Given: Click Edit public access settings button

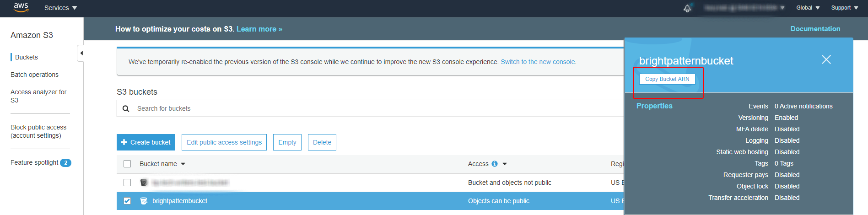Looking at the screenshot, I should (224, 142).
